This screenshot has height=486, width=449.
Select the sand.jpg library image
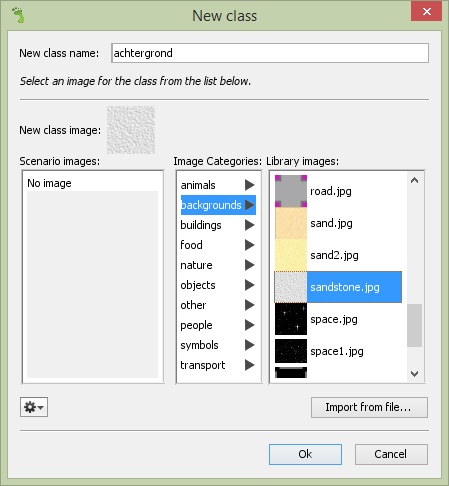pos(338,223)
